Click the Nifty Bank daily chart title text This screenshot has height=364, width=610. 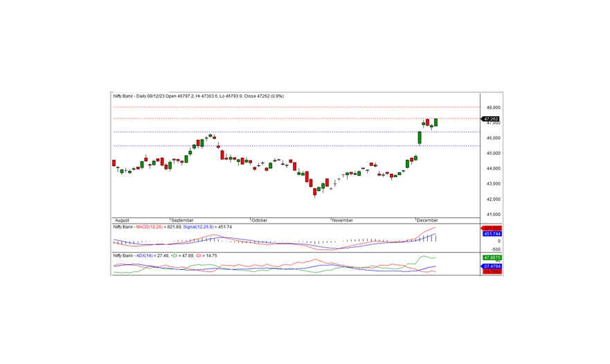tap(199, 96)
